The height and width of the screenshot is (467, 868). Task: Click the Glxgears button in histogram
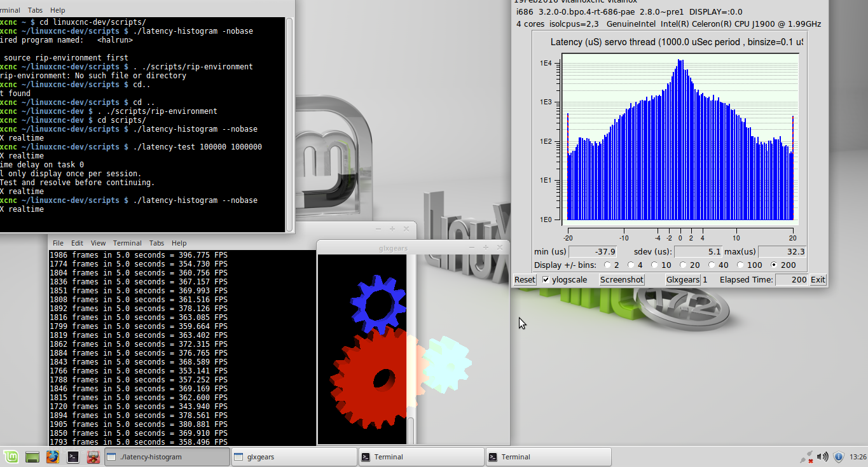pyautogui.click(x=683, y=280)
